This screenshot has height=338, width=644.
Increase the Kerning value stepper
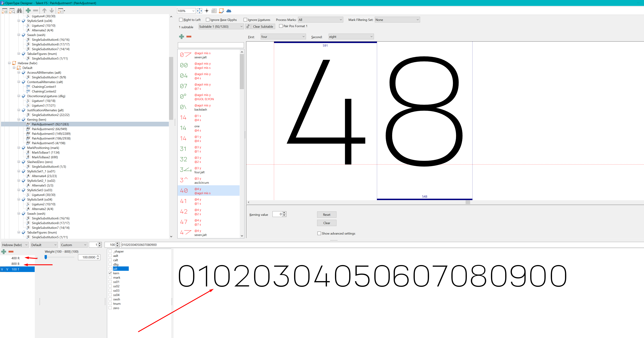[x=284, y=213]
